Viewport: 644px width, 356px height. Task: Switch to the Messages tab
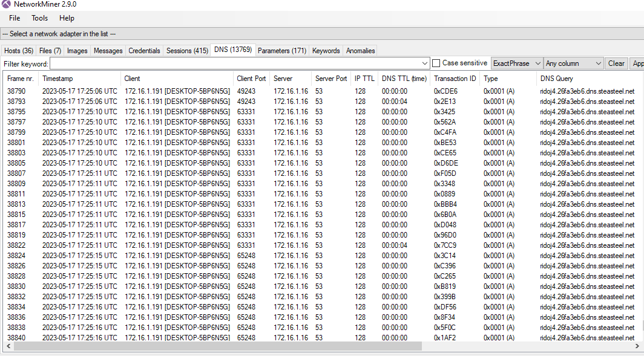[108, 50]
